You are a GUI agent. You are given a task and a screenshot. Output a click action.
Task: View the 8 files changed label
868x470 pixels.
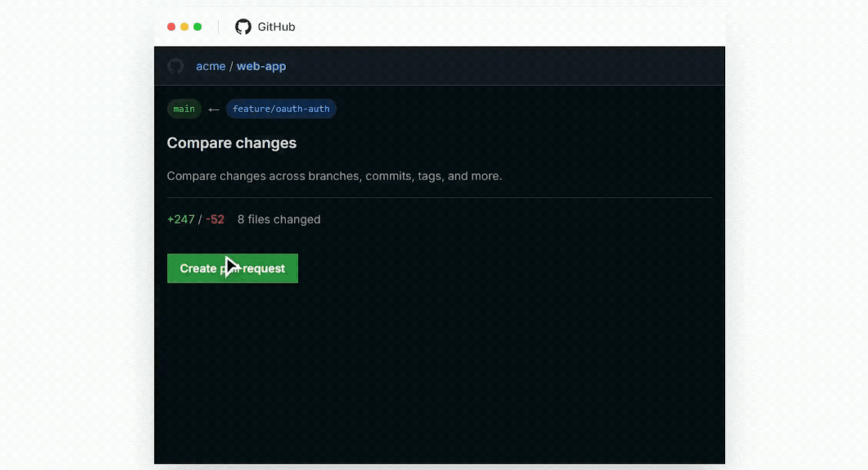click(x=279, y=219)
